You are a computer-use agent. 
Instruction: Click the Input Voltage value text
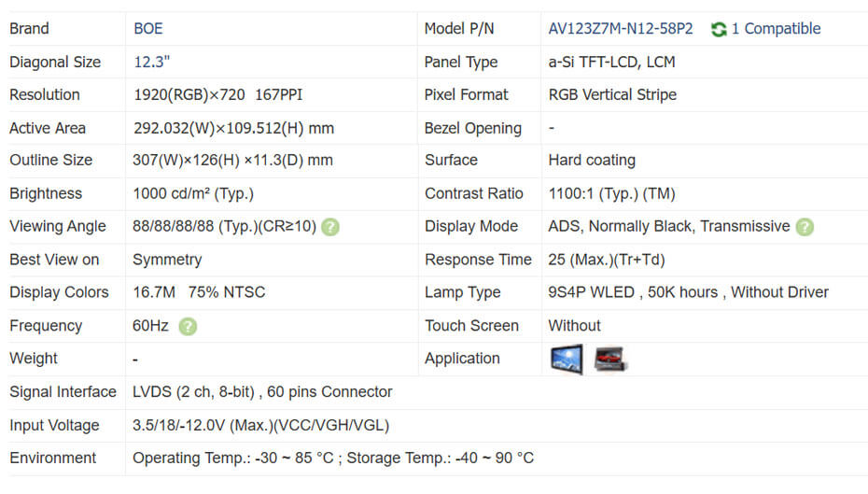point(260,426)
